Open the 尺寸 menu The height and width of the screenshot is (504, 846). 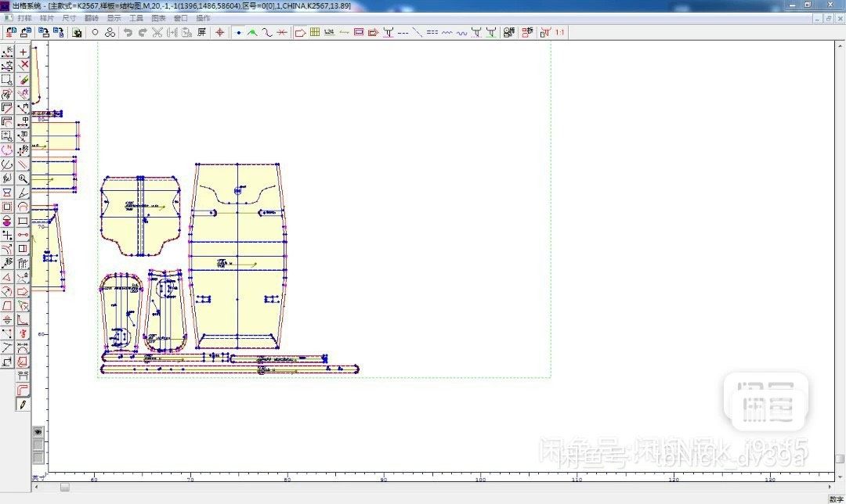pyautogui.click(x=69, y=17)
